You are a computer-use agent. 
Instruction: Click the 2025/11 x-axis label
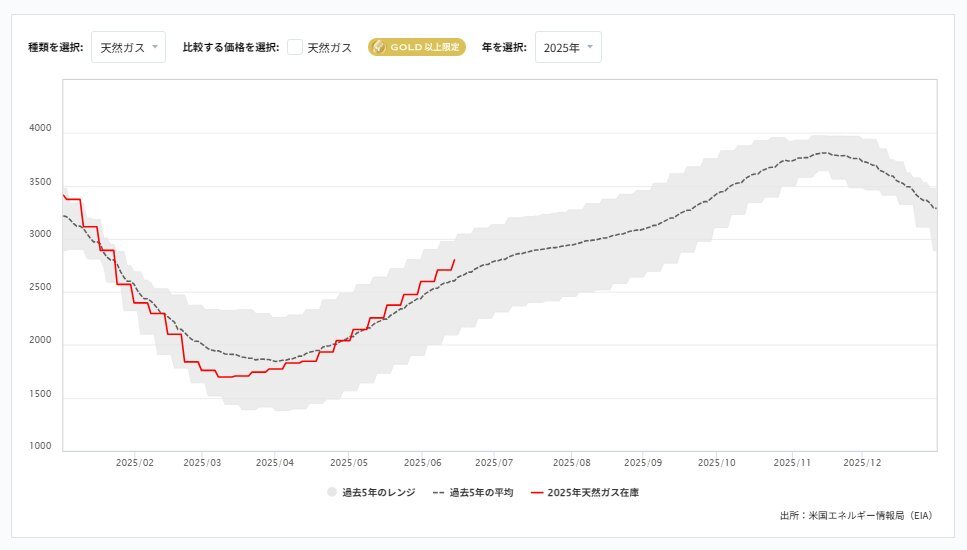point(792,462)
